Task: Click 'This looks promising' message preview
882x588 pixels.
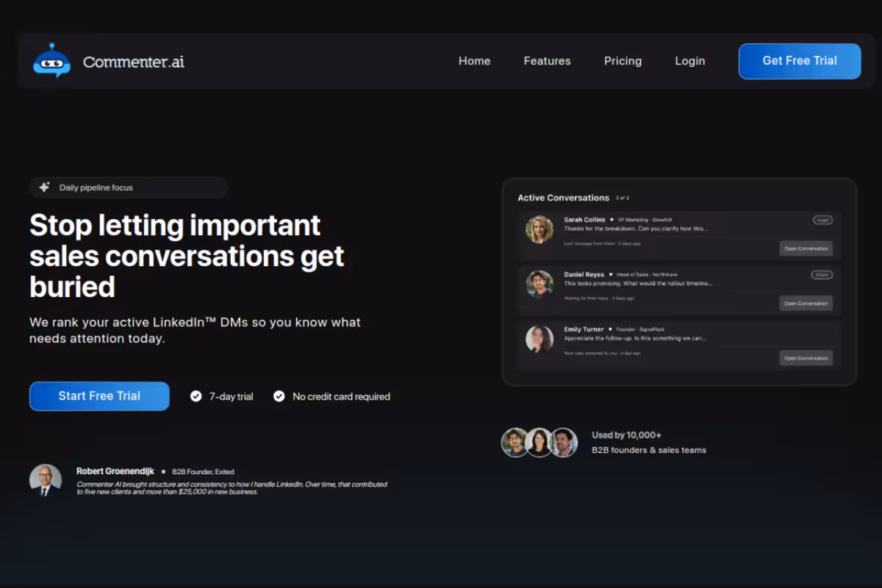Action: [638, 283]
